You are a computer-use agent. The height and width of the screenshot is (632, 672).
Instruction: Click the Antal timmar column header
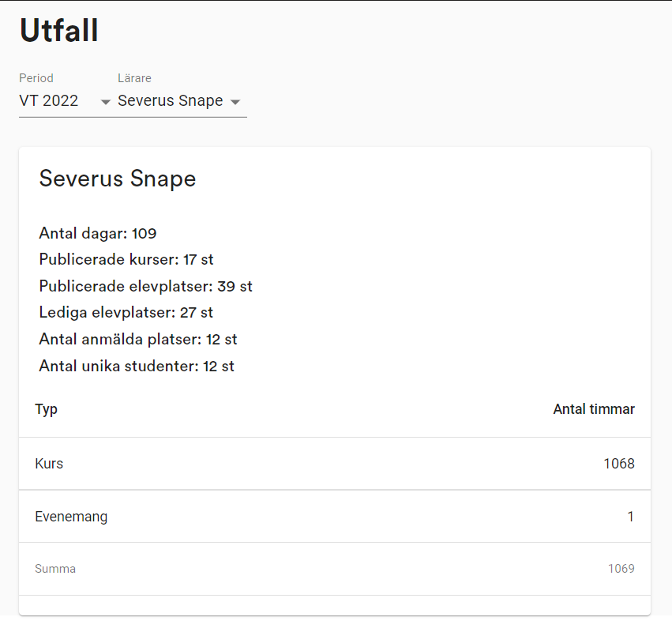[593, 409]
